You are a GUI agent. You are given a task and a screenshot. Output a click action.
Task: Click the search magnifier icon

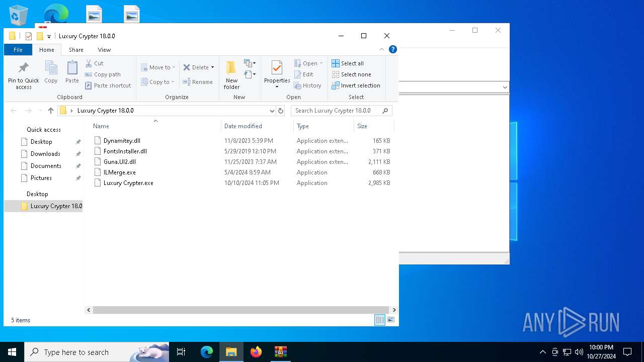click(x=385, y=111)
